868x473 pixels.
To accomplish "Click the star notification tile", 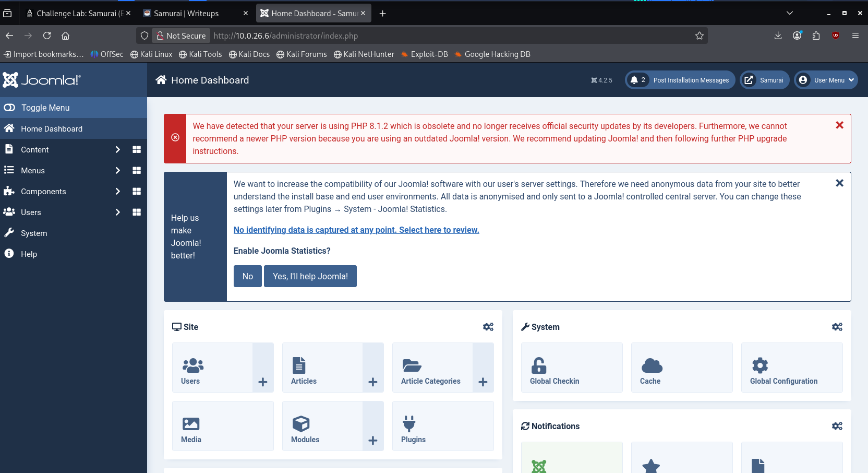I will coord(682,458).
